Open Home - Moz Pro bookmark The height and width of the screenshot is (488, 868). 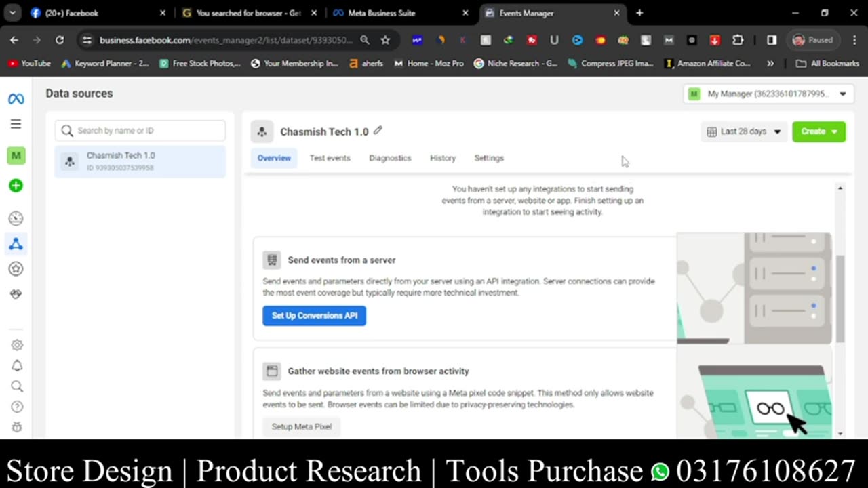click(x=429, y=63)
